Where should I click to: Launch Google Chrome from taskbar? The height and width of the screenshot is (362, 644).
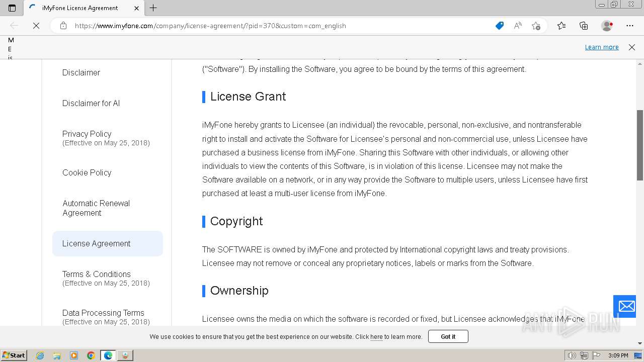[91, 355]
